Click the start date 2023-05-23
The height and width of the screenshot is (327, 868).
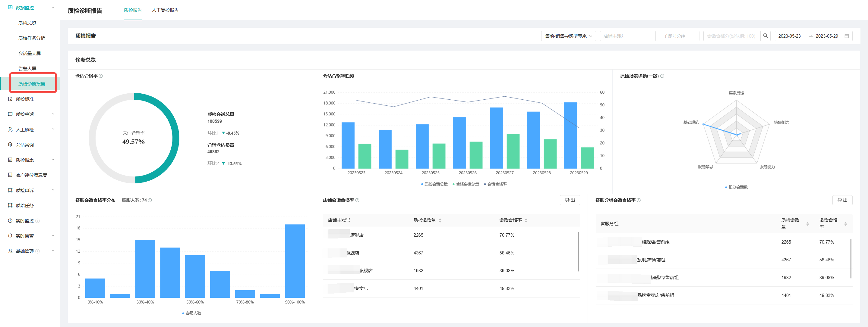[x=789, y=36]
